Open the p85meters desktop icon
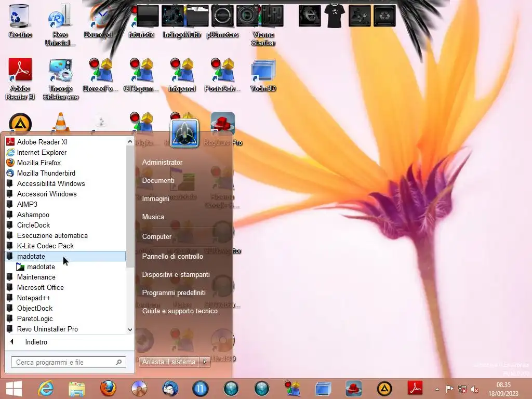Viewport: 532px width, 399px height. point(222,21)
